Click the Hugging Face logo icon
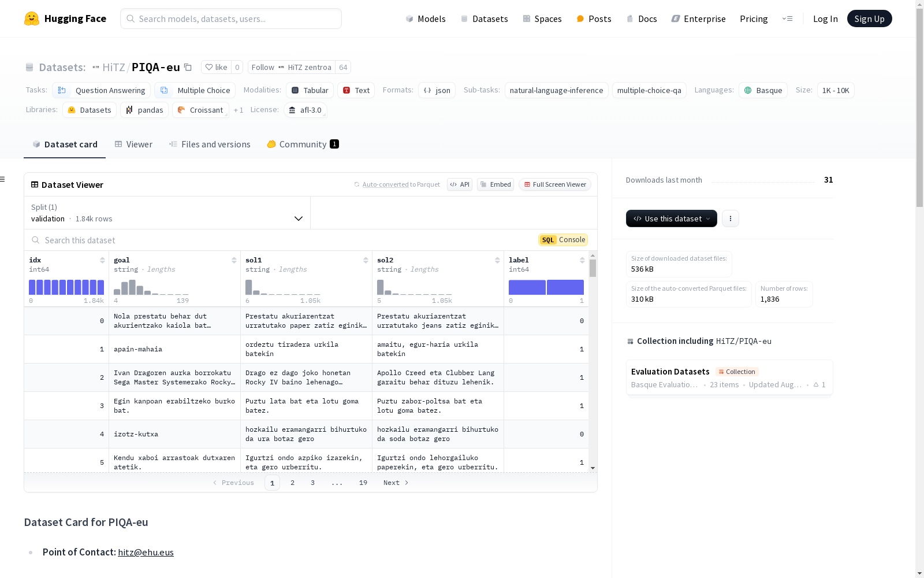This screenshot has height=578, width=924. click(32, 18)
